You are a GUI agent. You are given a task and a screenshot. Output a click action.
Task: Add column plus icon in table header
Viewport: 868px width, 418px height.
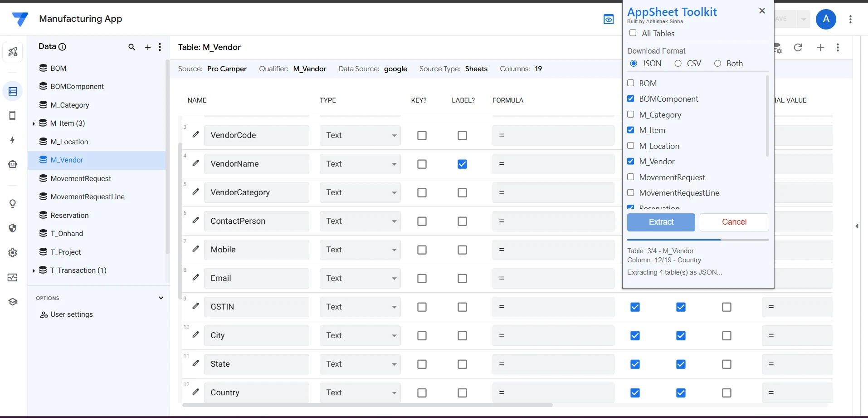tap(820, 48)
